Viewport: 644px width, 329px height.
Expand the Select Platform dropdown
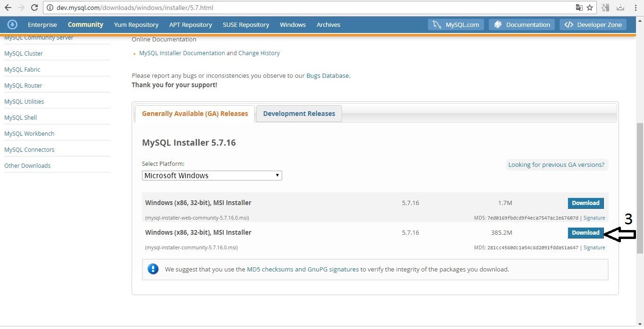[x=212, y=175]
